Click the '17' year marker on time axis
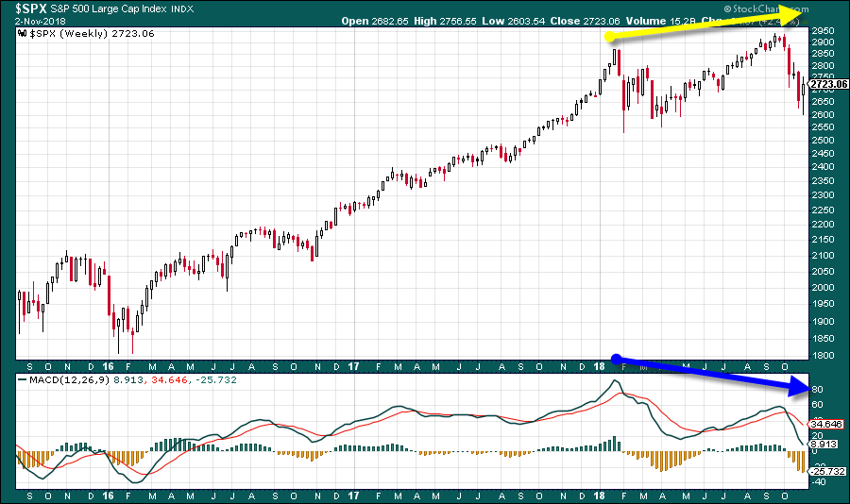This screenshot has width=850, height=504. coord(352,366)
